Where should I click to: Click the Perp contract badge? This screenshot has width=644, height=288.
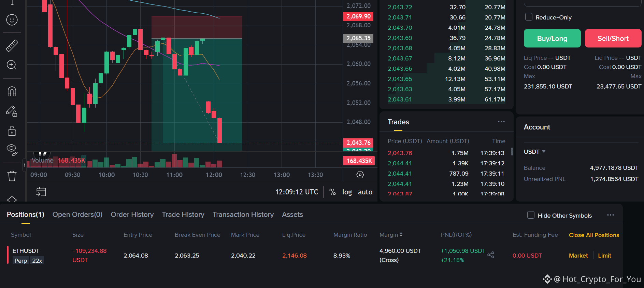(20, 261)
